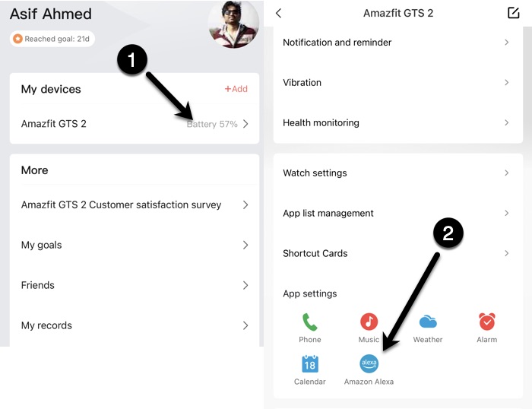Click the Amazfit GTS 2 page title
Image resolution: width=532 pixels, height=409 pixels.
(x=398, y=13)
